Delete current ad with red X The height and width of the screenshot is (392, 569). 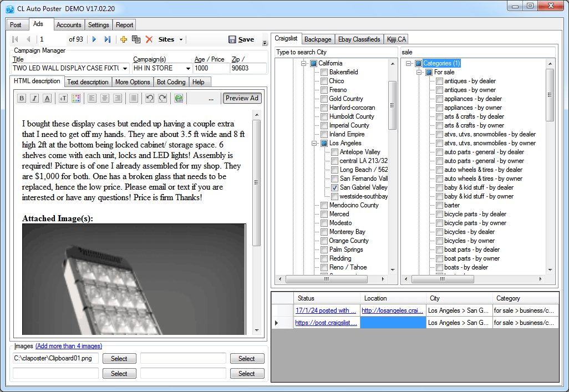149,39
